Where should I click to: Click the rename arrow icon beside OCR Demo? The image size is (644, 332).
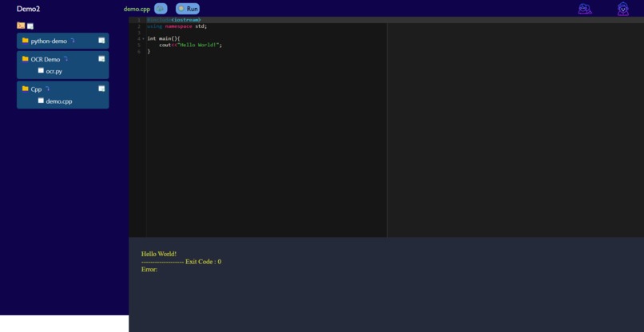click(x=66, y=59)
